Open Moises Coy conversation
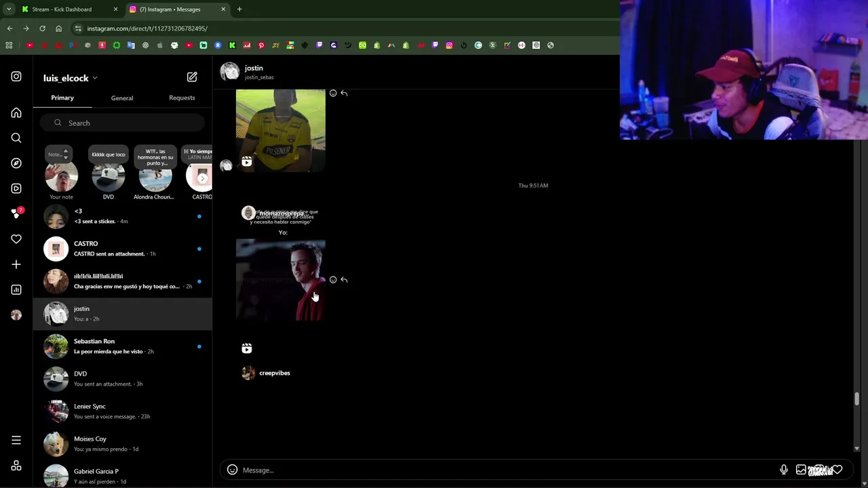868x488 pixels. click(123, 444)
